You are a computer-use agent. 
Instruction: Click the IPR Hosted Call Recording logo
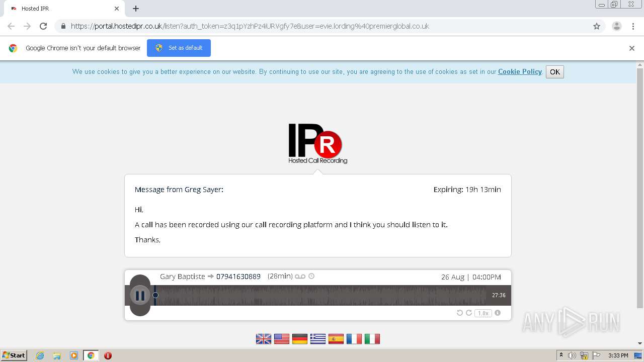(x=317, y=144)
